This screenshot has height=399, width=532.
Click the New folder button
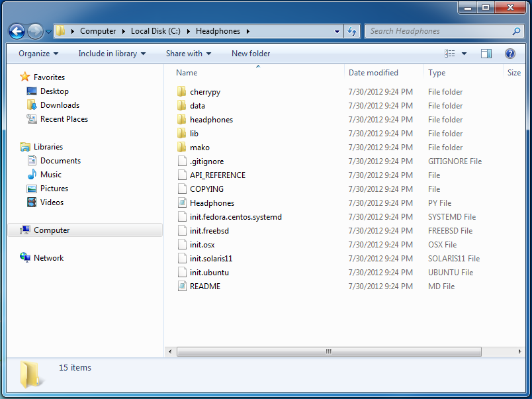coord(251,54)
